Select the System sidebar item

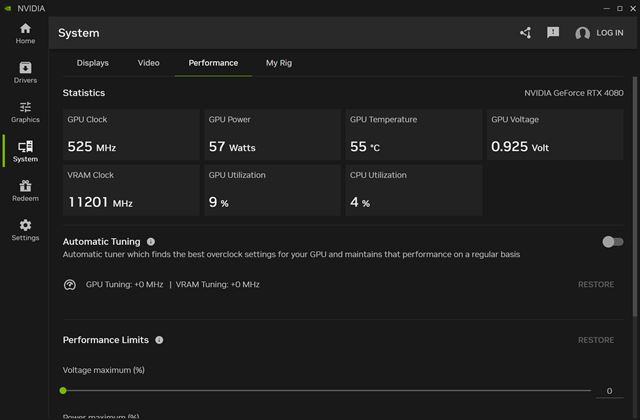click(25, 151)
